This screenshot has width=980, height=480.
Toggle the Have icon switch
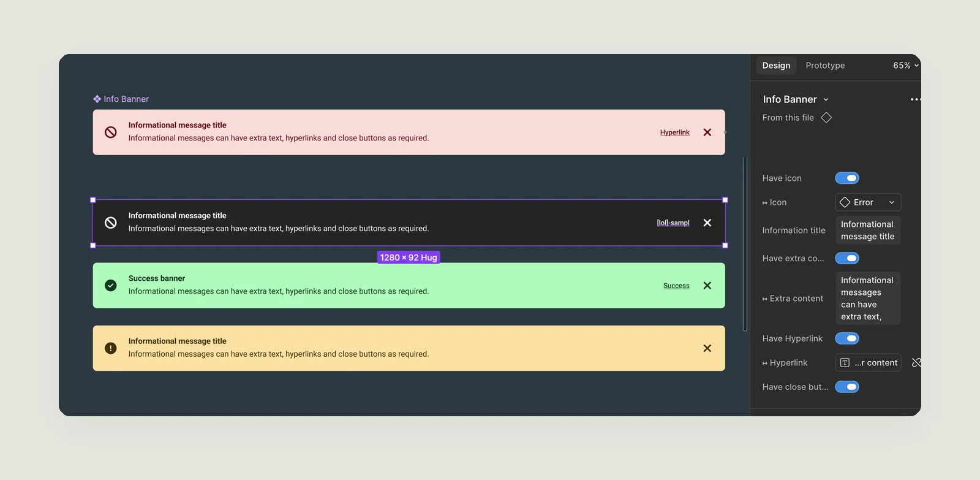coord(847,178)
